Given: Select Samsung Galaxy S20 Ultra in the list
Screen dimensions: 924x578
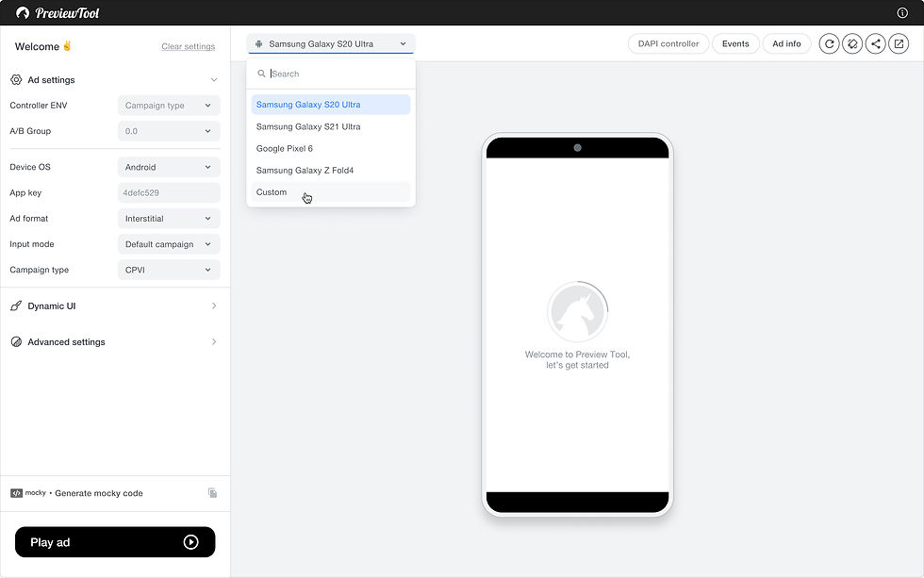Looking at the screenshot, I should 331,105.
